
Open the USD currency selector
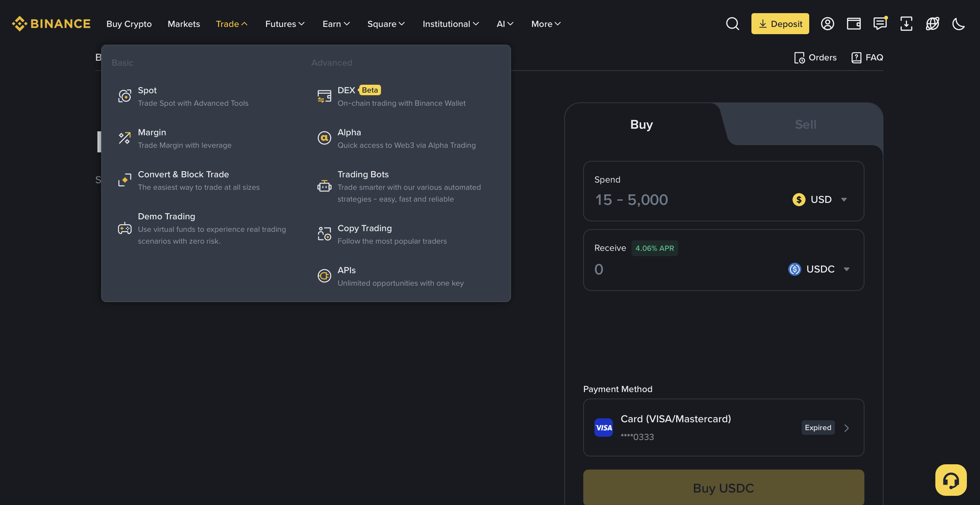click(820, 200)
